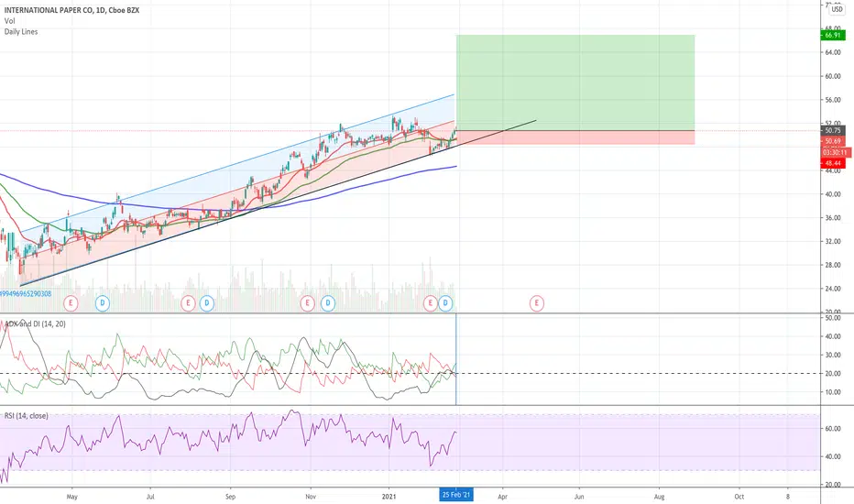Select the earnings E marker near Nov
This screenshot has height=504, width=854.
point(307,303)
